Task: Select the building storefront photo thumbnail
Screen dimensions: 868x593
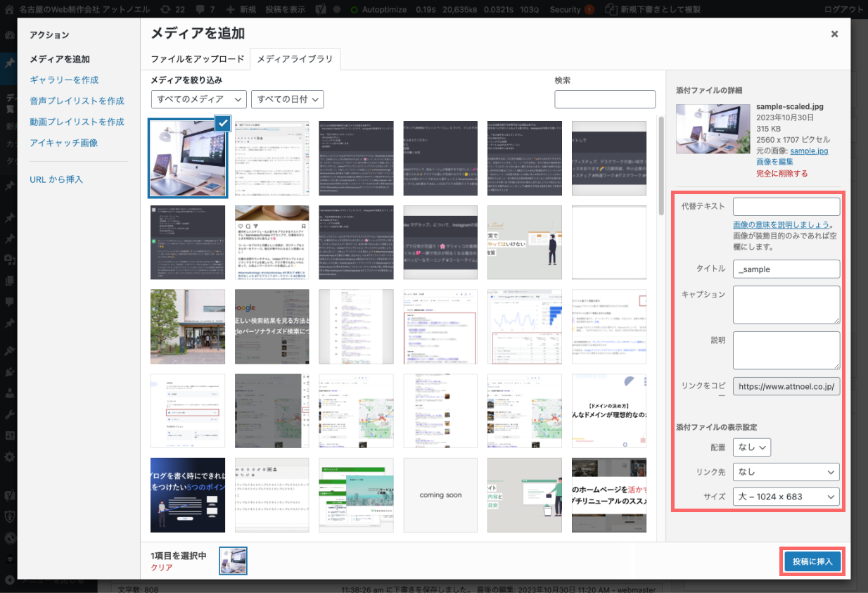Action: coord(188,326)
